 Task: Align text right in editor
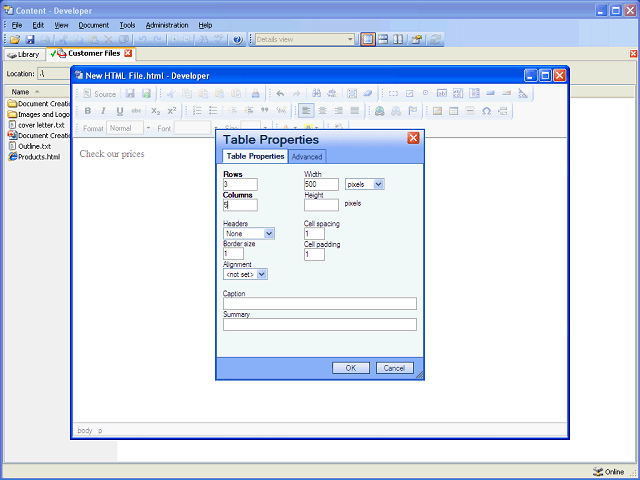pos(338,111)
